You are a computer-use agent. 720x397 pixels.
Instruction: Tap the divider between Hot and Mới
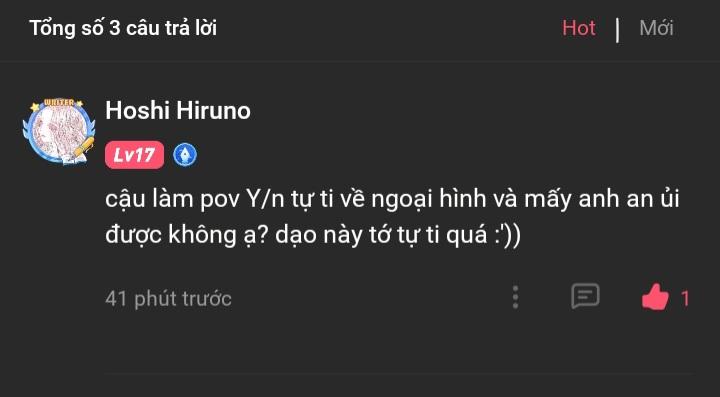pyautogui.click(x=617, y=29)
